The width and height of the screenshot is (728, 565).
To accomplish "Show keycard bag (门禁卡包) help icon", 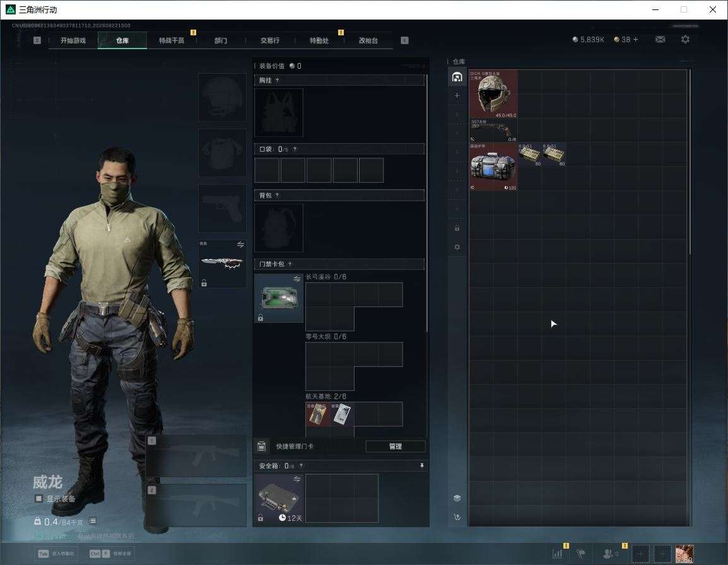I will pos(290,264).
